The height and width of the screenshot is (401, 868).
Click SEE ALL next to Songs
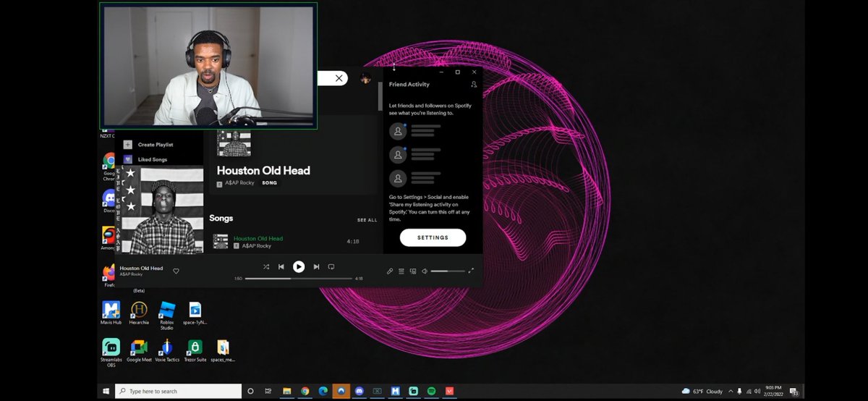[x=367, y=220]
